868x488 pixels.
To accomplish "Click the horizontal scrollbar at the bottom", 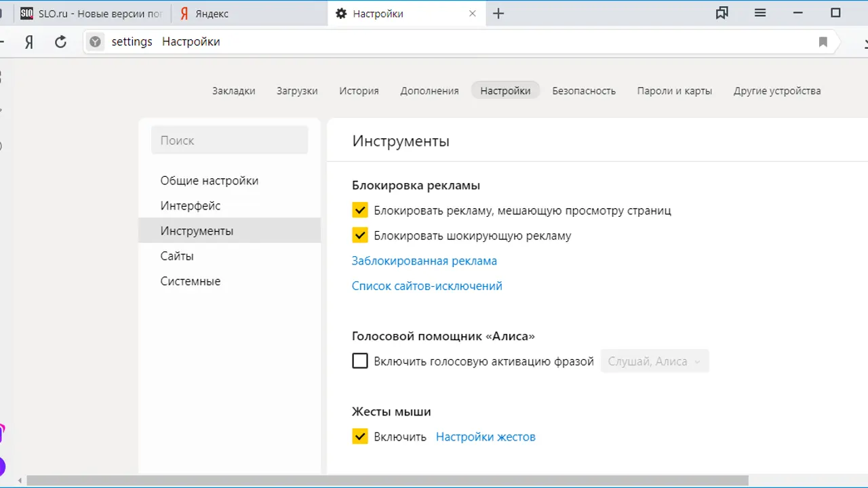I will [x=387, y=481].
